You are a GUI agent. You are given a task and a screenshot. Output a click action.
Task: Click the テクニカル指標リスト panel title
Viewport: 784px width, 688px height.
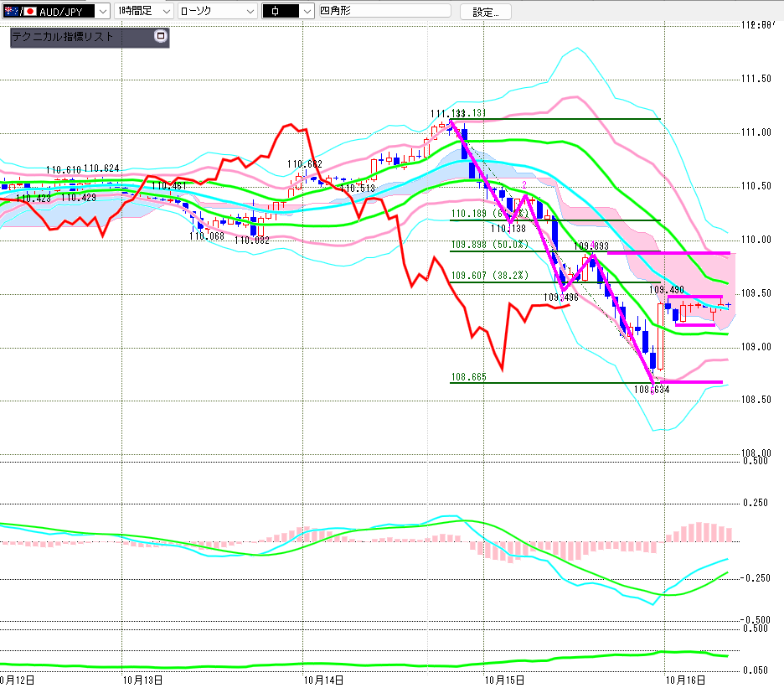[63, 37]
